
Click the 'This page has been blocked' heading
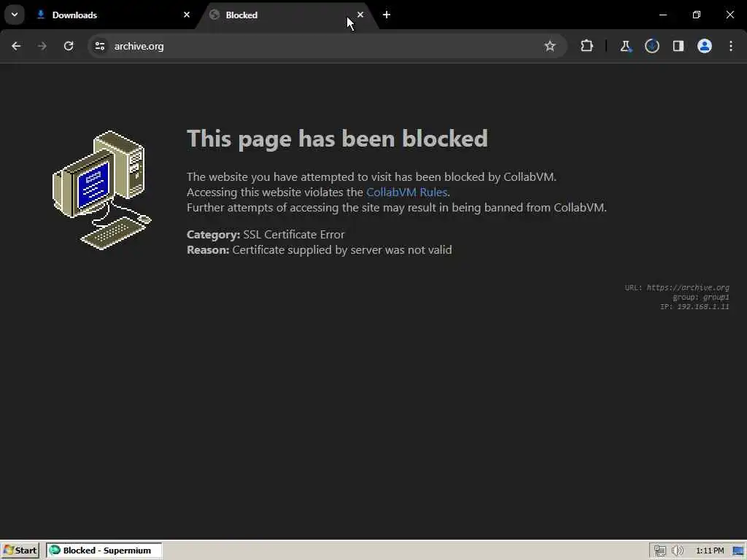[x=337, y=139]
